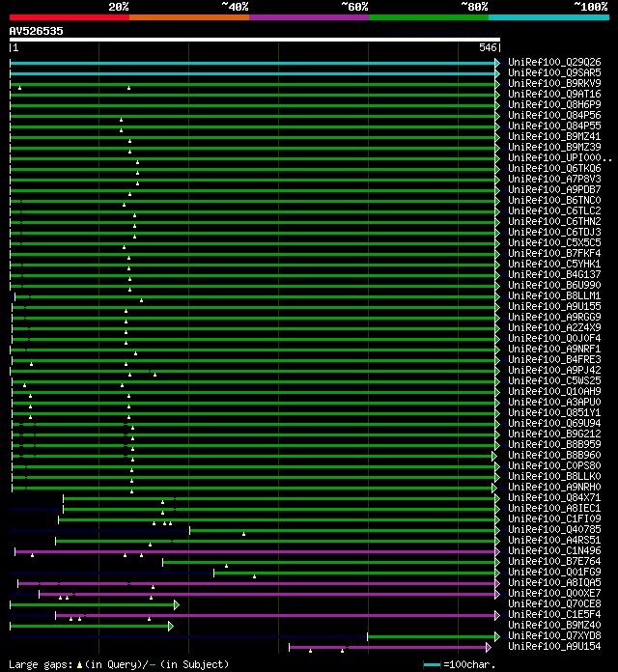Screen dimensions: 618x672
Task: Click the orange ~40% identity legend segment
Action: click(x=189, y=17)
